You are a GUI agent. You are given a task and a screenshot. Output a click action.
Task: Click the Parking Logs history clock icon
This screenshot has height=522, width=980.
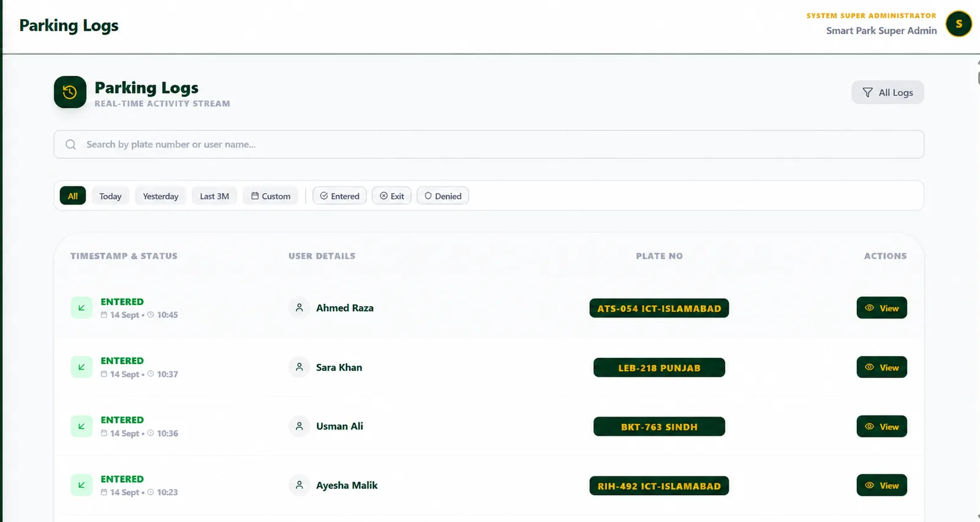(x=70, y=92)
